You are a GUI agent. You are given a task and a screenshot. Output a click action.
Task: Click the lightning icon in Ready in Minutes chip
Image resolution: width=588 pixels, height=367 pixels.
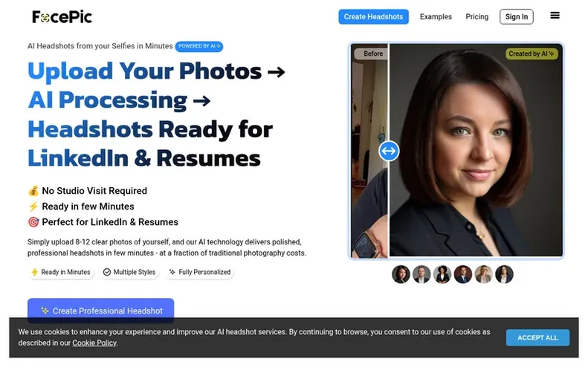(34, 272)
